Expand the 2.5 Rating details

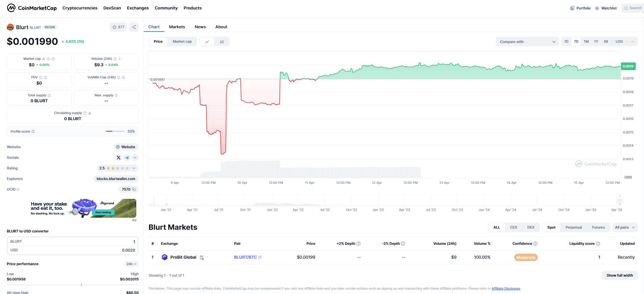pos(118,168)
